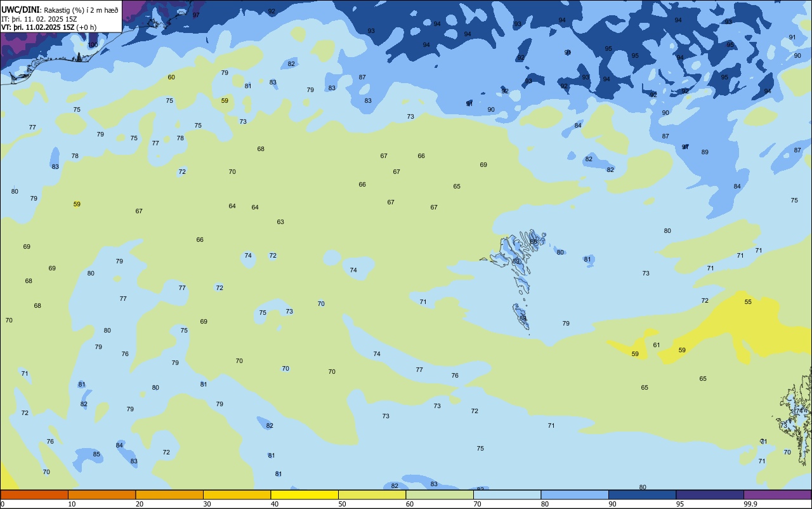Image resolution: width=812 pixels, height=509 pixels.
Task: Click the 40 tick label on the color scale
Action: point(275,505)
